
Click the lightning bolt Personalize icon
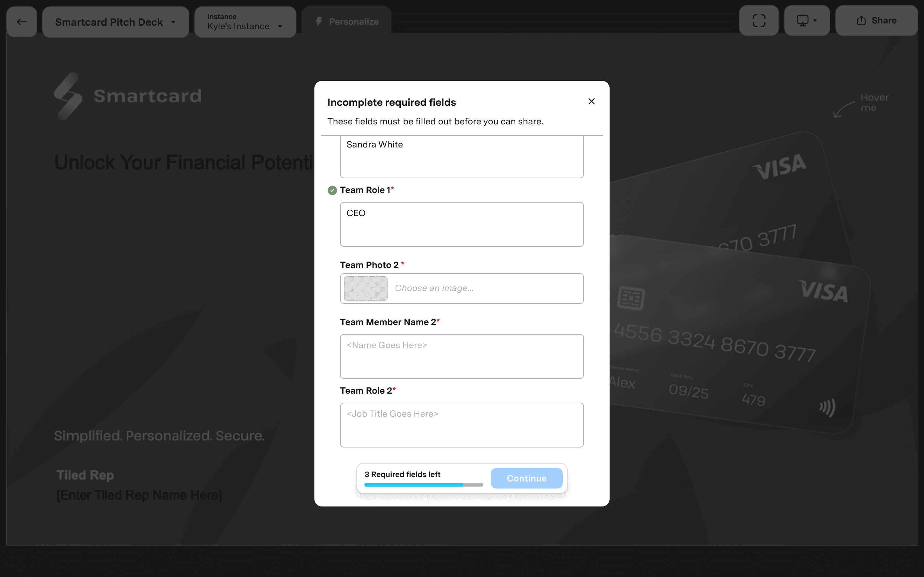pyautogui.click(x=319, y=22)
